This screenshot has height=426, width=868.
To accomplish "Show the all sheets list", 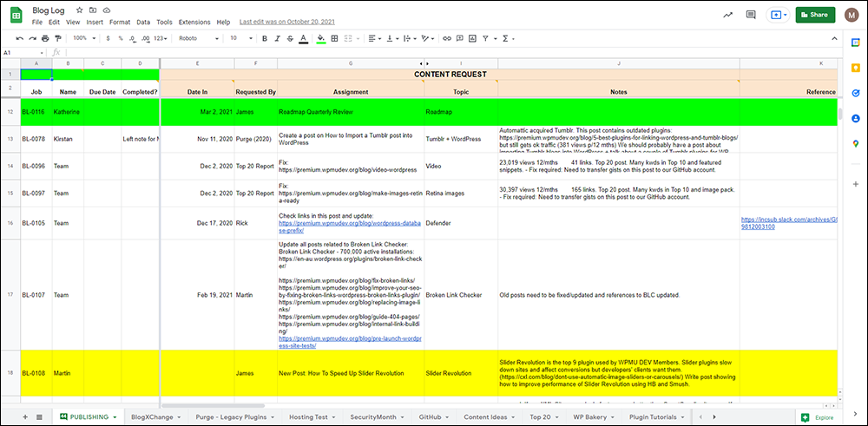I will (39, 416).
